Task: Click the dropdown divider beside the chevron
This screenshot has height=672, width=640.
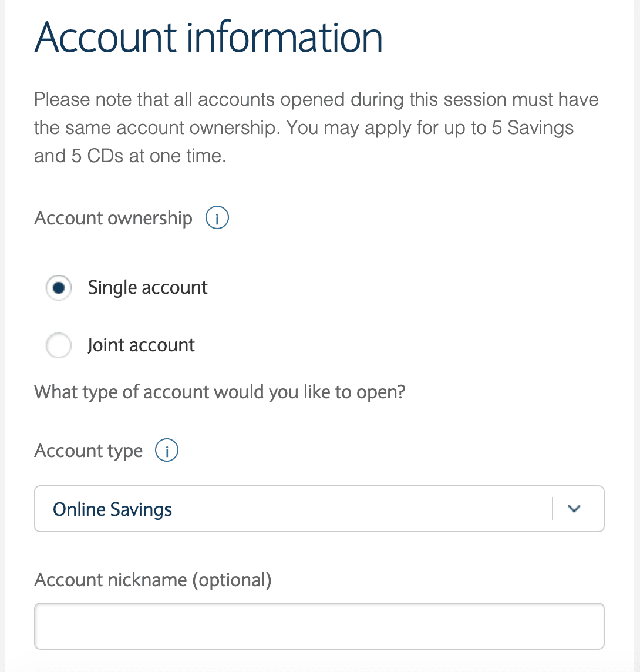Action: [x=553, y=509]
